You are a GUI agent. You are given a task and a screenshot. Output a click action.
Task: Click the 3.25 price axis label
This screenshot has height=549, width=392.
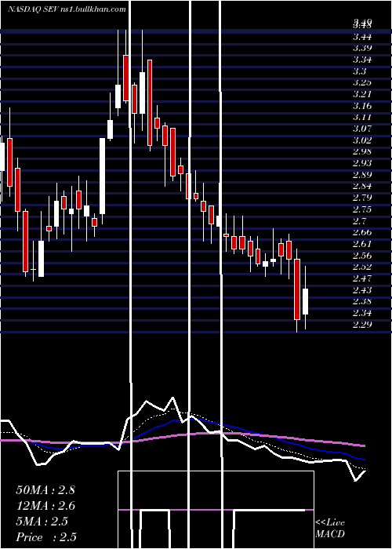[x=362, y=82]
